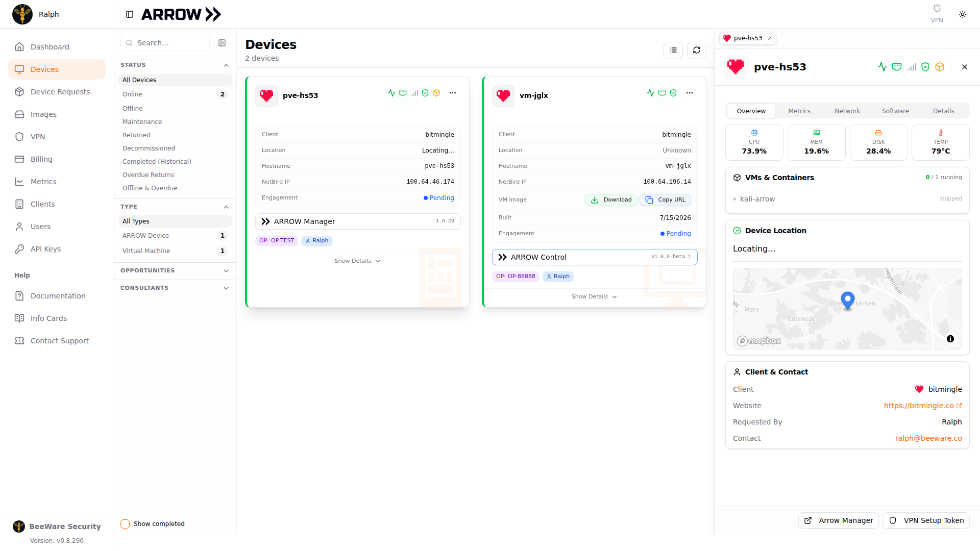Switch to the Details tab
Screen dimensions: 980x551
tap(943, 111)
